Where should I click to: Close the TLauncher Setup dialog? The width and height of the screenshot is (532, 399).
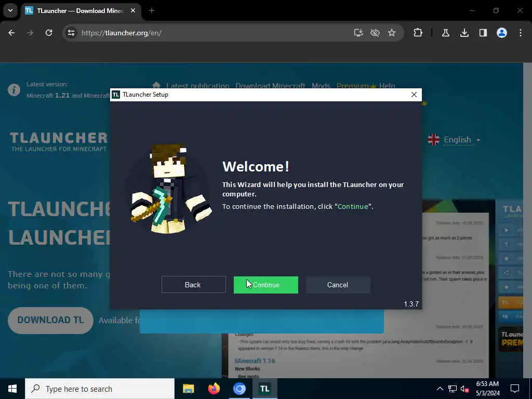[414, 95]
